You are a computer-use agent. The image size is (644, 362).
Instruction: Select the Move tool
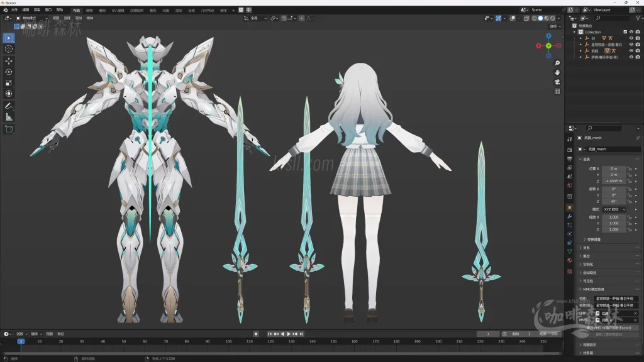[x=9, y=61]
